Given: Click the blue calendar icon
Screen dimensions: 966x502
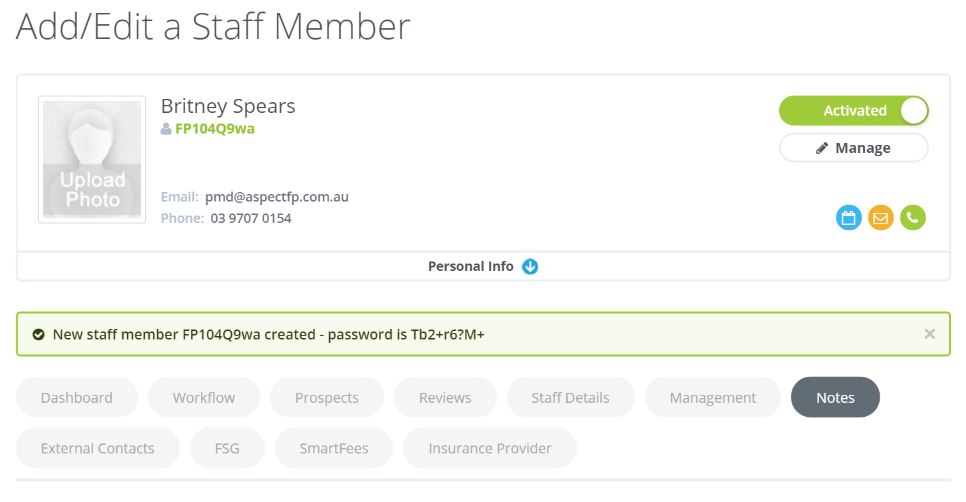Looking at the screenshot, I should [849, 217].
